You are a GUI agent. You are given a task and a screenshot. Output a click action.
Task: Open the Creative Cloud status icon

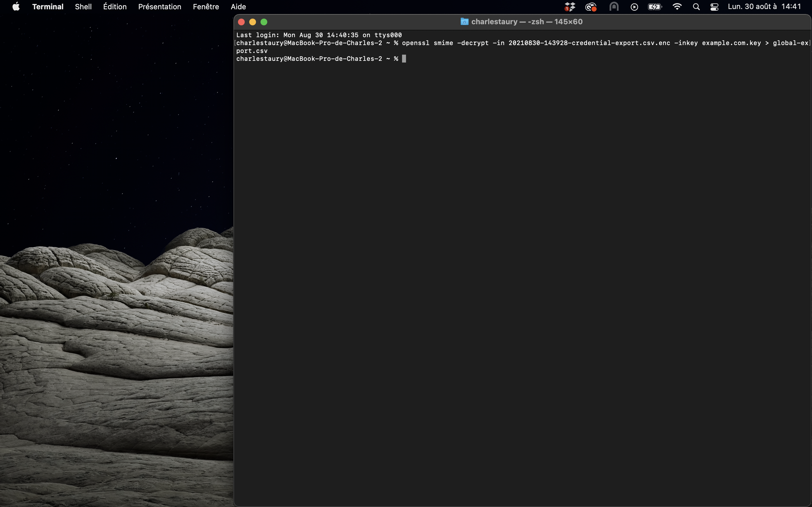point(591,7)
